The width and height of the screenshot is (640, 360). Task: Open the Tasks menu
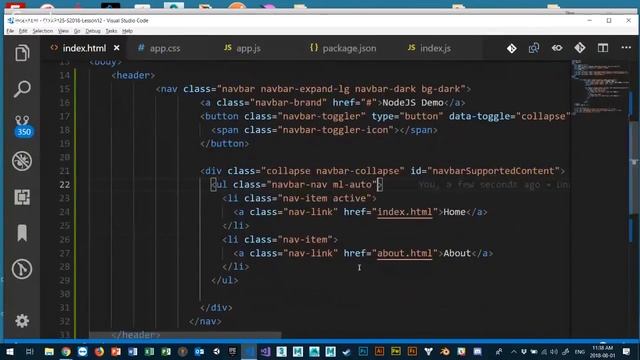(x=111, y=31)
